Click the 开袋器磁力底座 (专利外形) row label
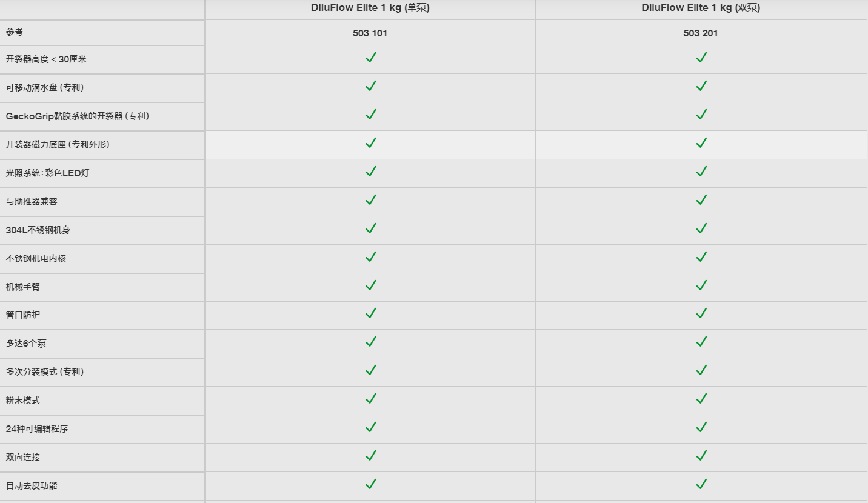 [58, 144]
